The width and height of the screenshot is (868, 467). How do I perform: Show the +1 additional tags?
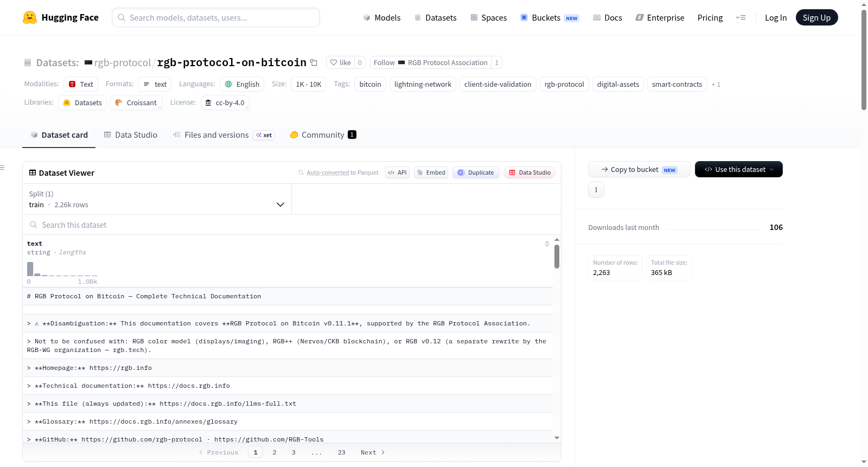point(716,84)
